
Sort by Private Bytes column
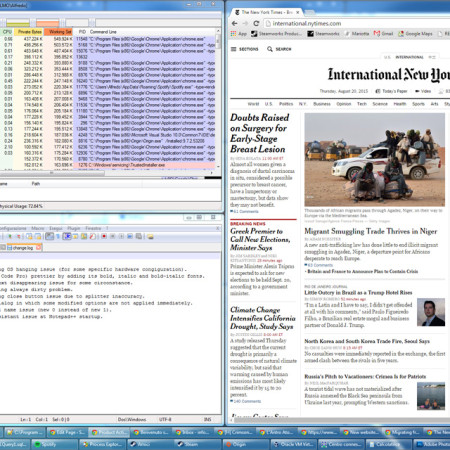(x=28, y=32)
